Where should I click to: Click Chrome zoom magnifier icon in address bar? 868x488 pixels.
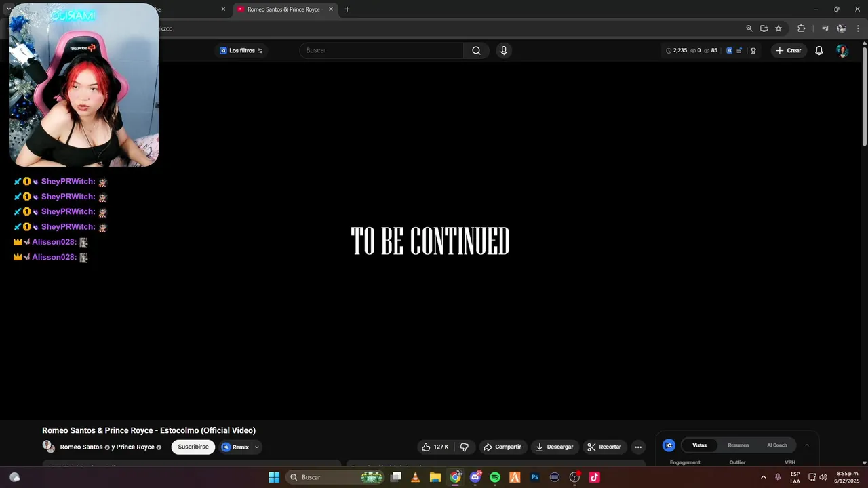pyautogui.click(x=749, y=28)
